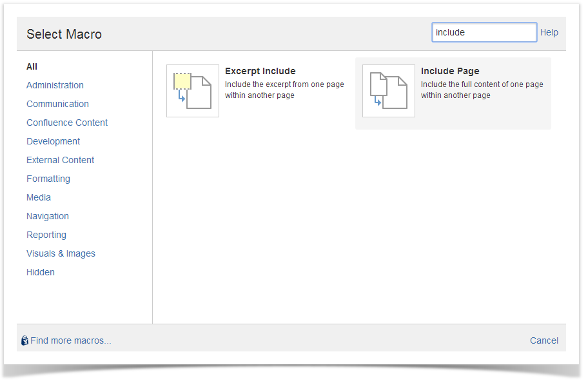Click the description 'Include the full content of one page'
Viewport: 588px width, 383px height.
click(482, 84)
